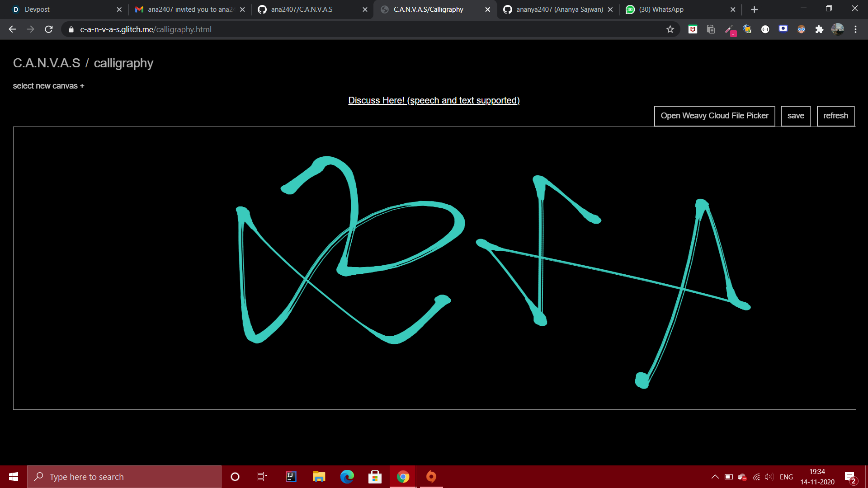This screenshot has width=868, height=488.
Task: Open the 'Discuss Here!' link
Action: tap(434, 100)
